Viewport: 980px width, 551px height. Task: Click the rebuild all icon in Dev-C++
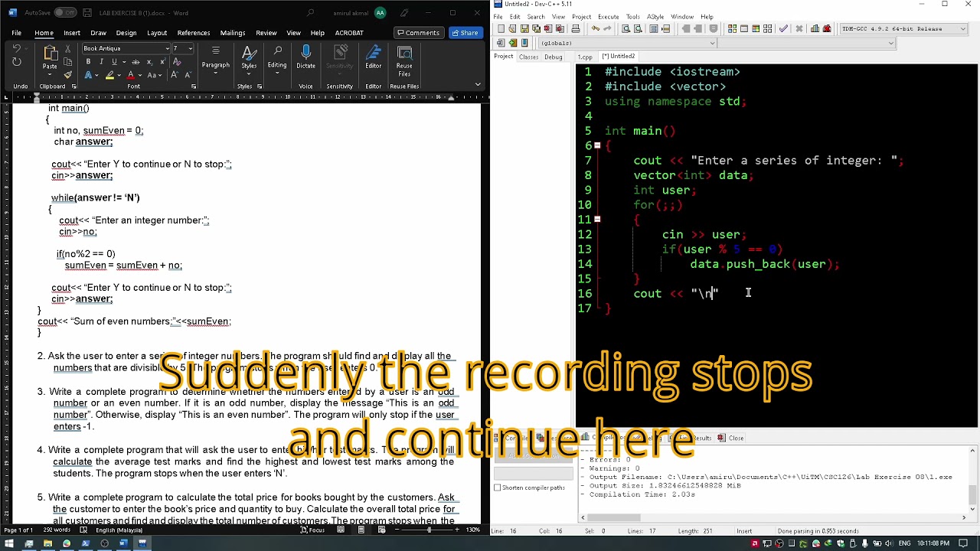coord(766,28)
